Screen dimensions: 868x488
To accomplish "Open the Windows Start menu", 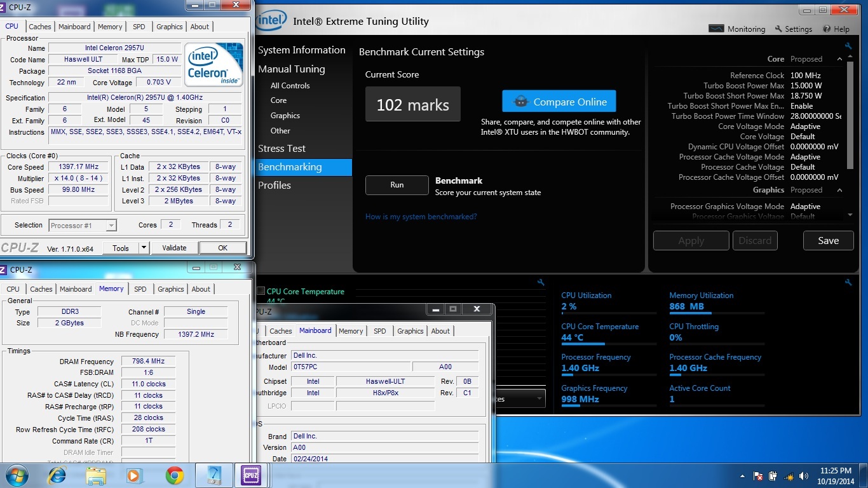I will [17, 475].
